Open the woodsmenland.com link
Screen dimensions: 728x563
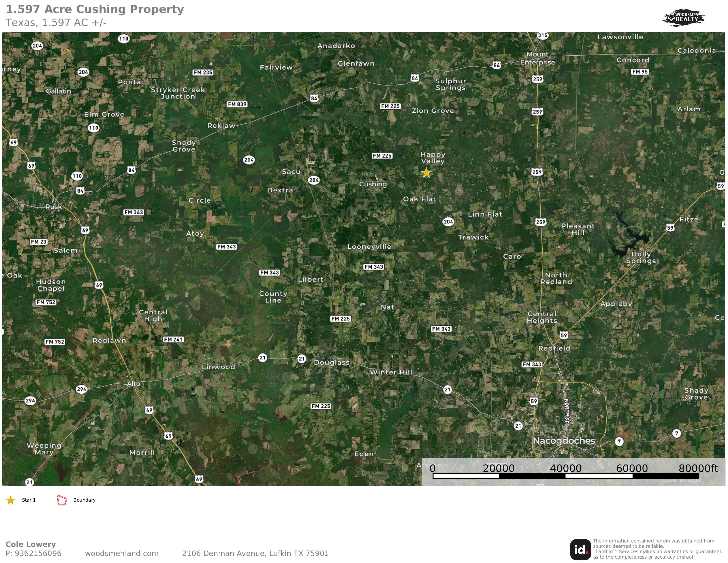click(122, 553)
